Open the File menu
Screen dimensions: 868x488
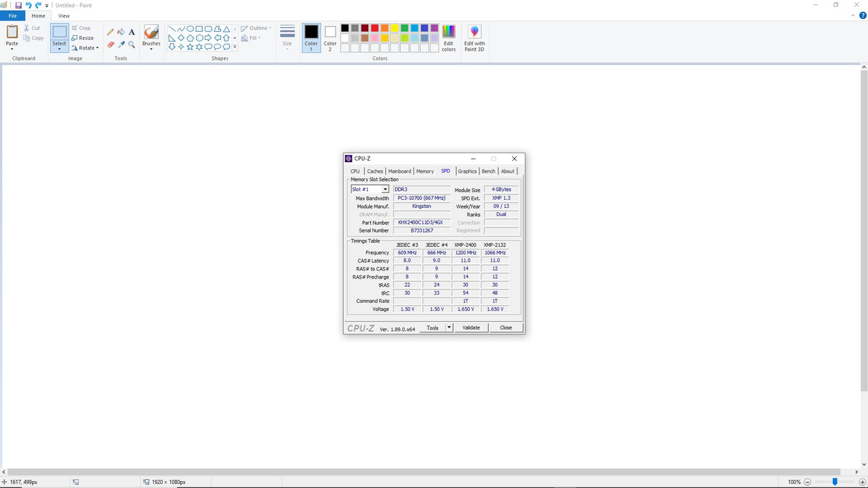(12, 16)
